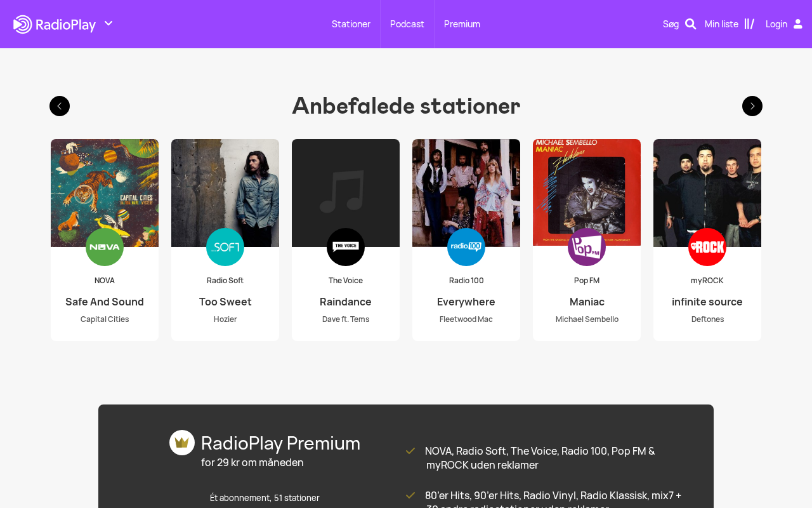Click the RadioPlay logo icon
This screenshot has width=812, height=508.
coord(23,24)
